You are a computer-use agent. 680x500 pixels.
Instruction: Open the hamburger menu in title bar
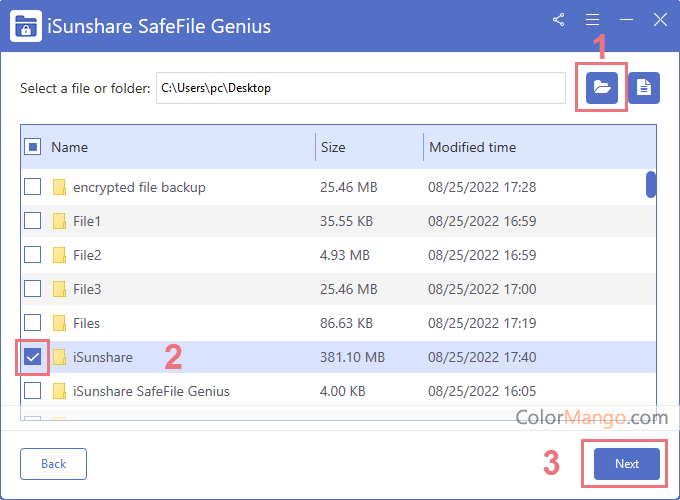coord(592,20)
